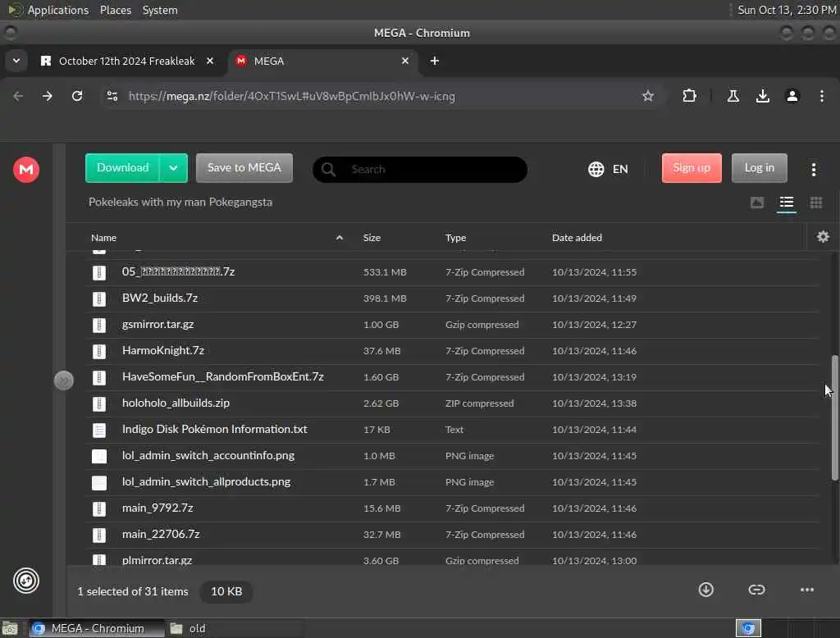Select Indigo Disk Pokémon Information.txt
This screenshot has width=840, height=638.
click(453, 430)
